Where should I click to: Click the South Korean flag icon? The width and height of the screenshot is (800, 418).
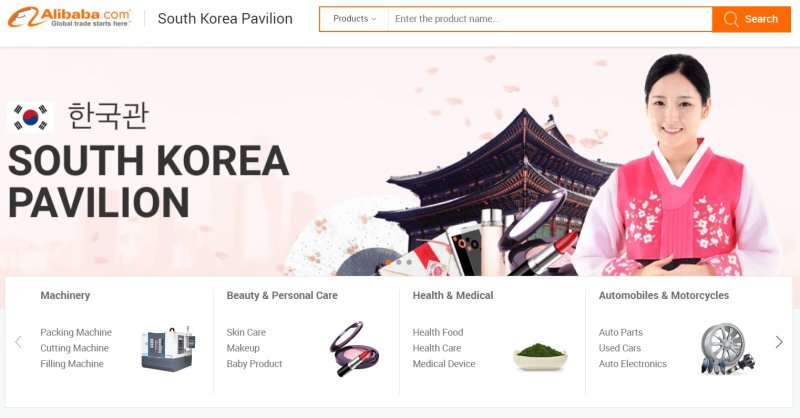coord(30,117)
